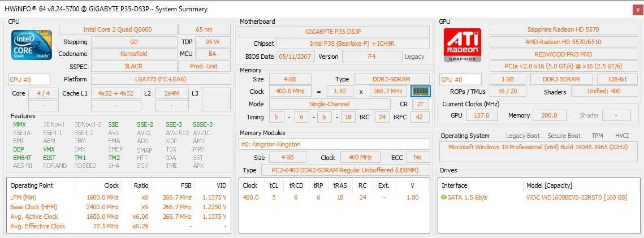Click the memory module chip icon
Image resolution: width=644 pixels, height=238 pixels.
coord(420,91)
